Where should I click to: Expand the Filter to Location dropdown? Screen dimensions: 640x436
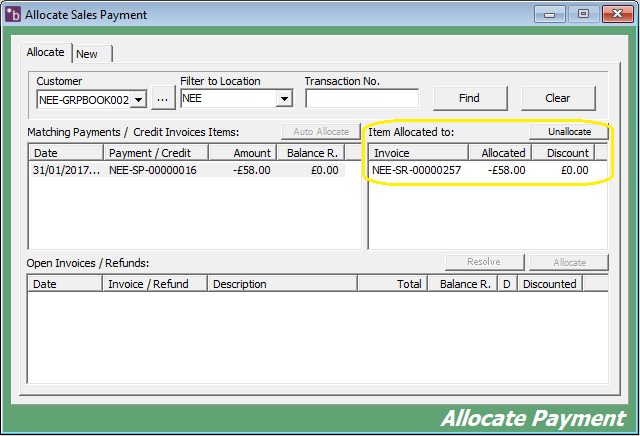click(284, 98)
